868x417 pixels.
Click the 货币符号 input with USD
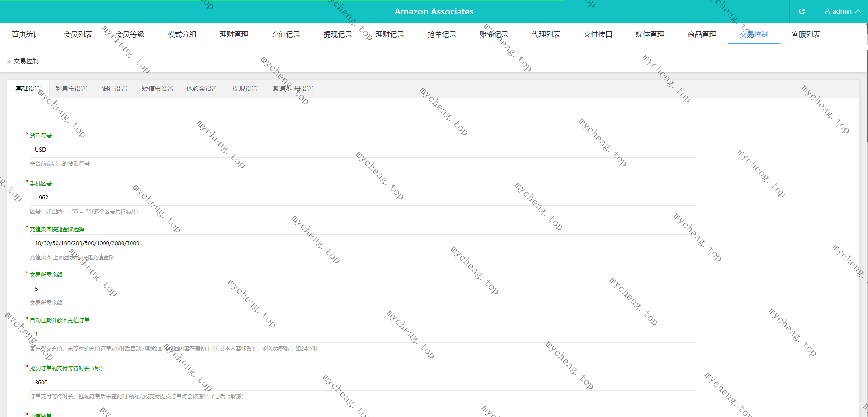tap(363, 149)
